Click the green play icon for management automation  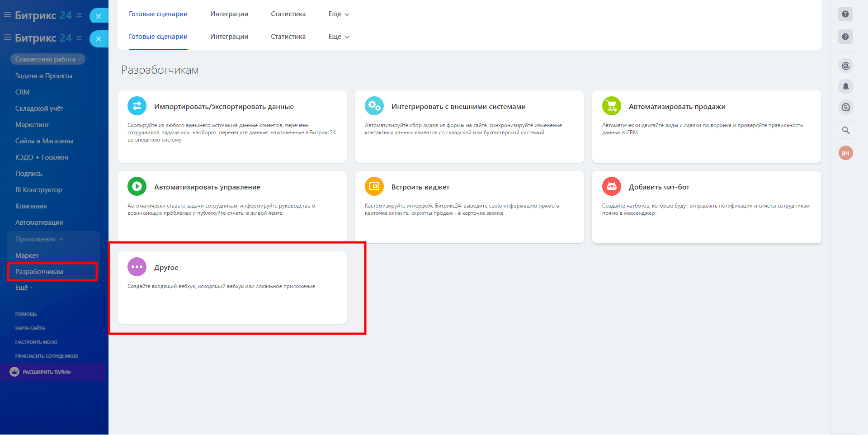[137, 186]
